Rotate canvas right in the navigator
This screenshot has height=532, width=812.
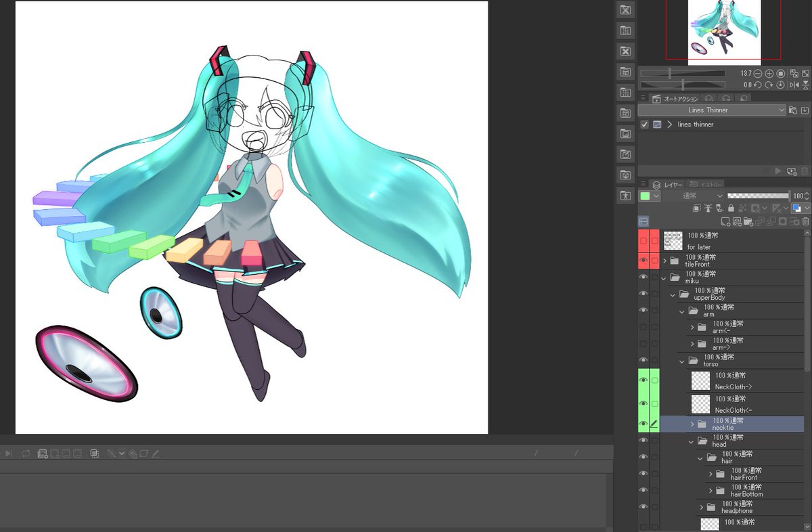pos(769,85)
